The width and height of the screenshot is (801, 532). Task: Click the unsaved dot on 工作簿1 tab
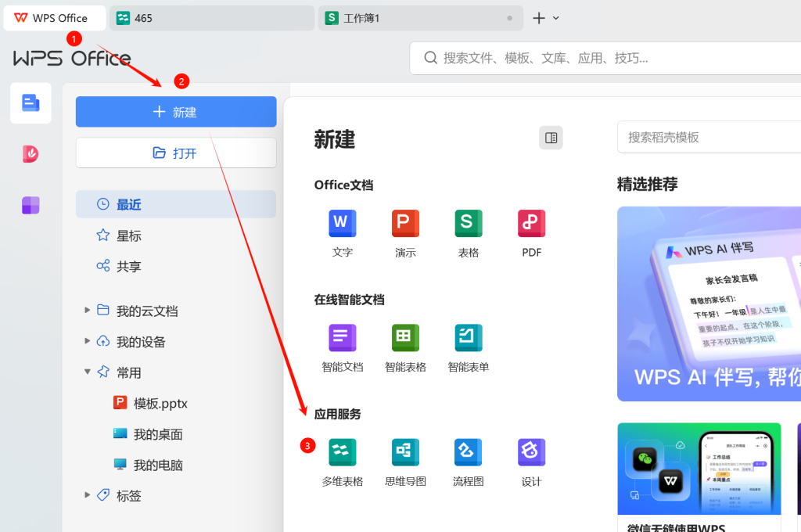509,18
